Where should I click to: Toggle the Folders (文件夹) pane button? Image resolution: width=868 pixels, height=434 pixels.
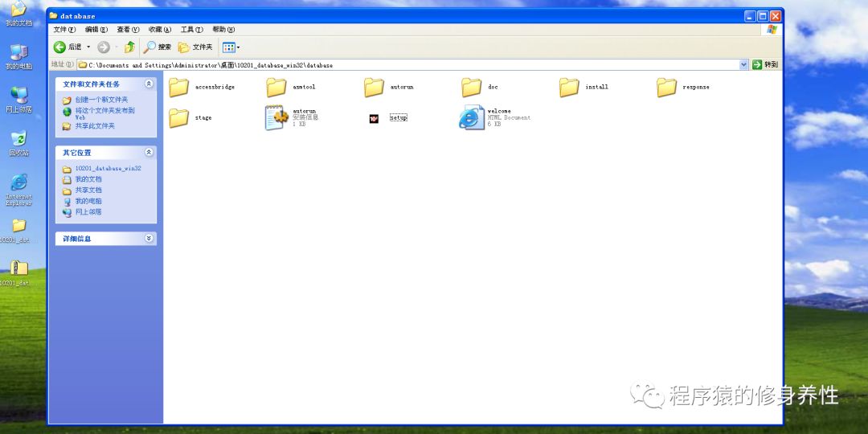[x=194, y=47]
